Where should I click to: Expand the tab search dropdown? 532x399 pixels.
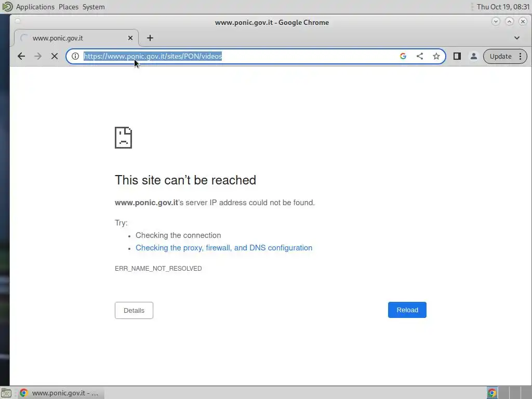(517, 38)
